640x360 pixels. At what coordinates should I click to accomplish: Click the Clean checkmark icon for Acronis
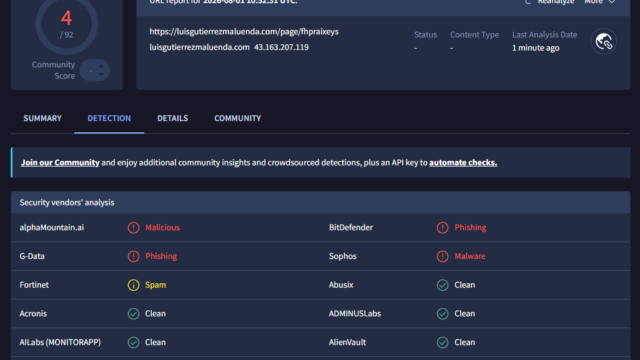[133, 313]
